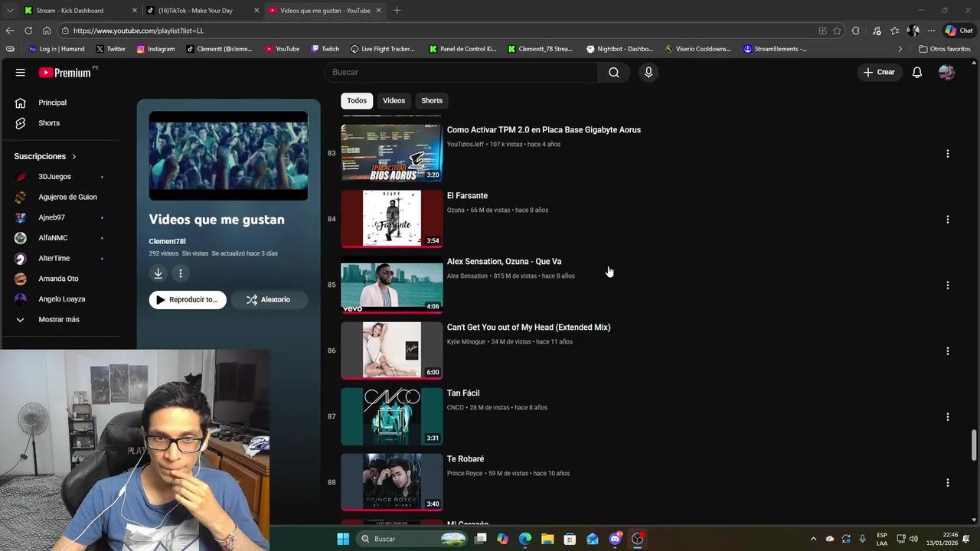Open the 3DJuegos subscription
The height and width of the screenshot is (551, 980).
54,177
